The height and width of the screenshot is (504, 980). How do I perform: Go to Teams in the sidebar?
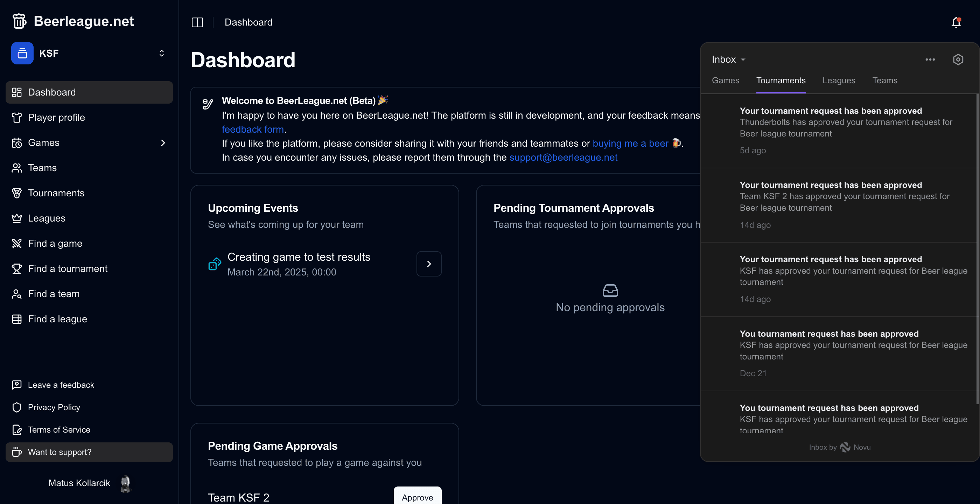pos(89,168)
